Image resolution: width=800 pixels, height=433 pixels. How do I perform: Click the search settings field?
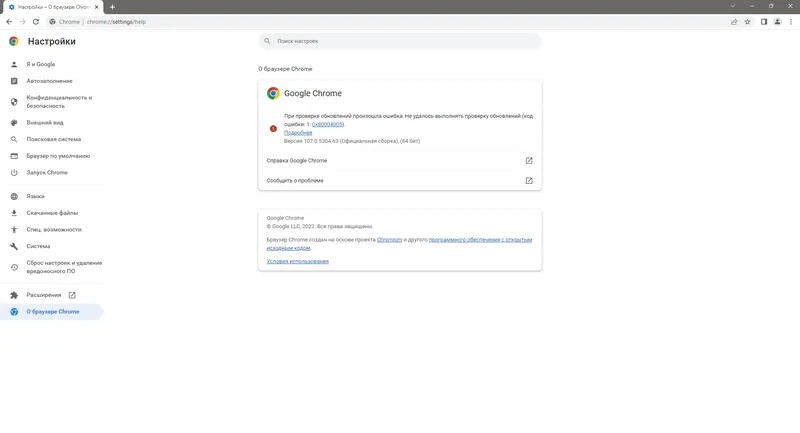coord(400,41)
